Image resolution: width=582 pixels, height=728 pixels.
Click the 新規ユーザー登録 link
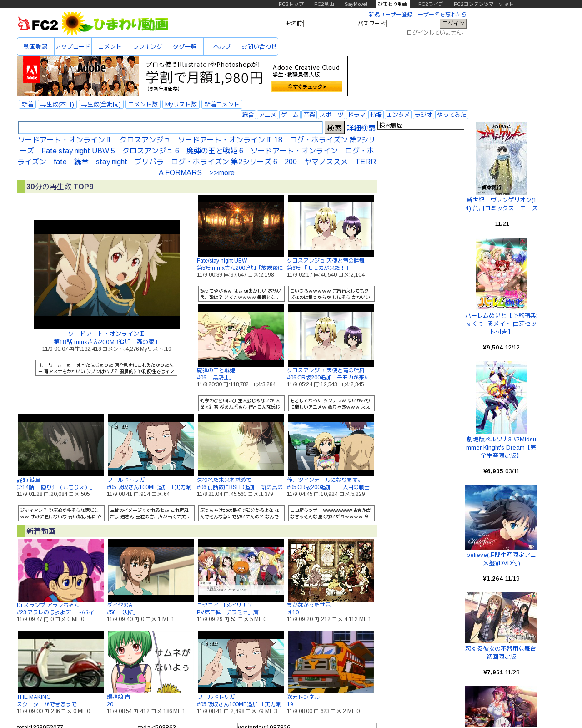pyautogui.click(x=390, y=15)
